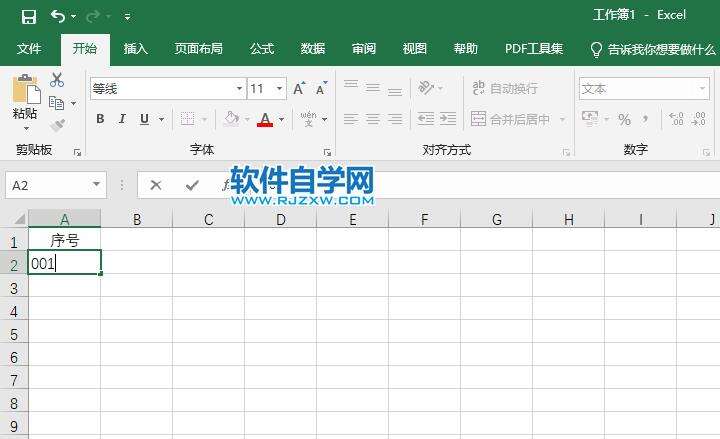Screen dimensions: 720x439
Task: Confirm the entry with the checkmark
Action: tap(192, 185)
